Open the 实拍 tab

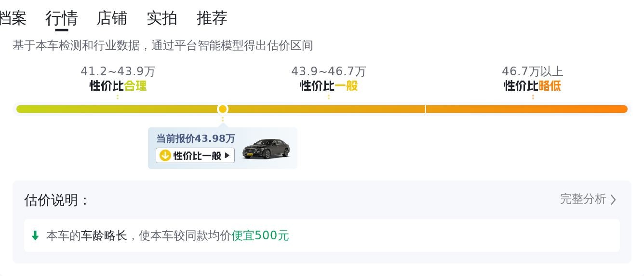pos(162,18)
